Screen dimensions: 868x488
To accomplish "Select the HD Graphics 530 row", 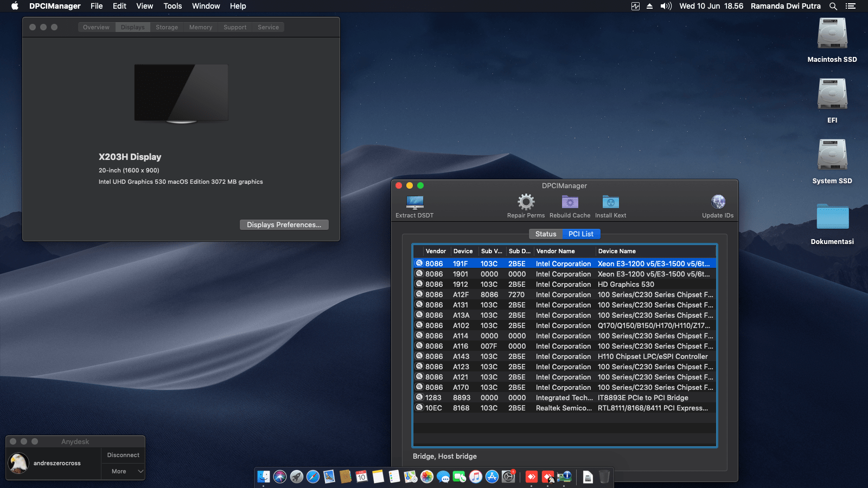I will pos(564,285).
